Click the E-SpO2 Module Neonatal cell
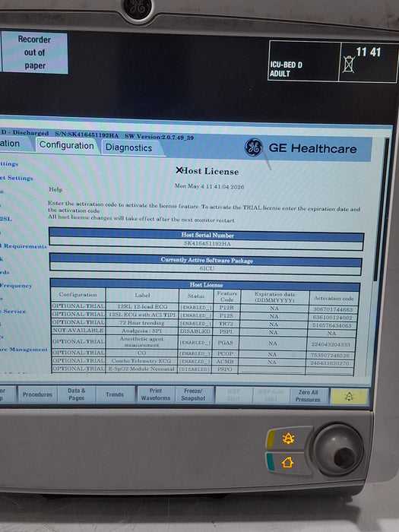This screenshot has height=532, width=399. [x=142, y=369]
